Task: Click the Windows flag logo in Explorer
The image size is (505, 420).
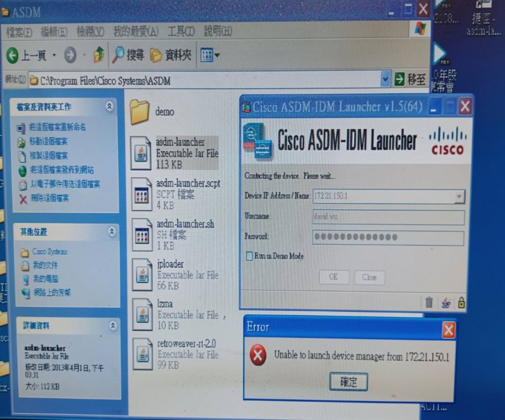Action: (x=420, y=28)
